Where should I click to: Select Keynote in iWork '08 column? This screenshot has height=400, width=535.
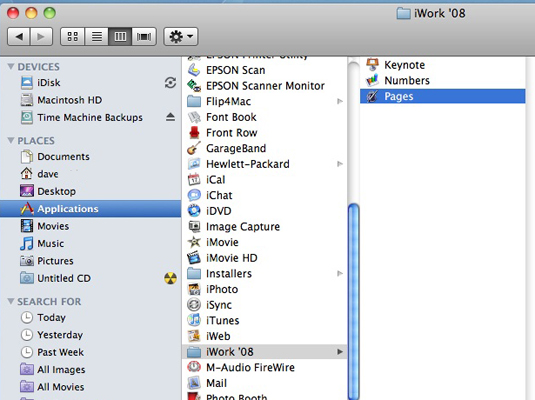(443, 65)
